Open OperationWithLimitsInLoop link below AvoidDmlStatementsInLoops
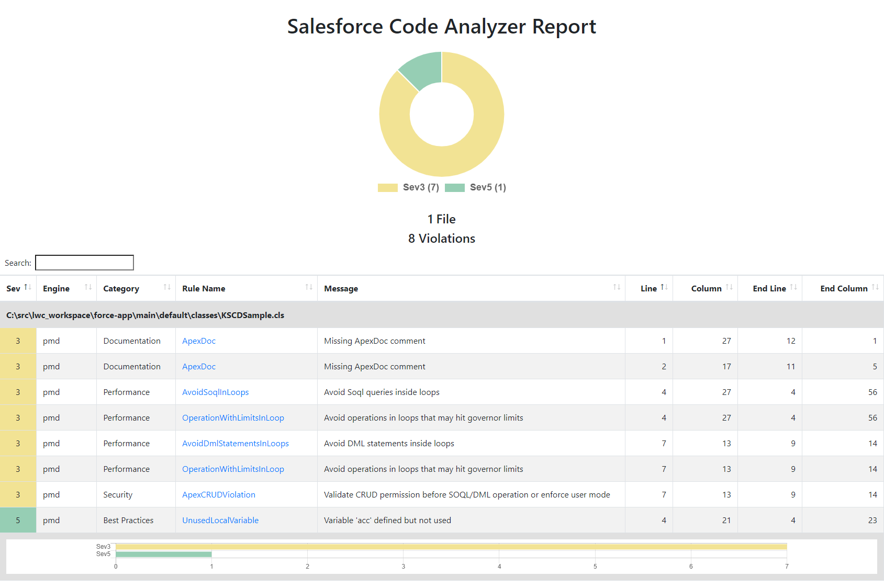Image resolution: width=884 pixels, height=588 pixels. [233, 469]
